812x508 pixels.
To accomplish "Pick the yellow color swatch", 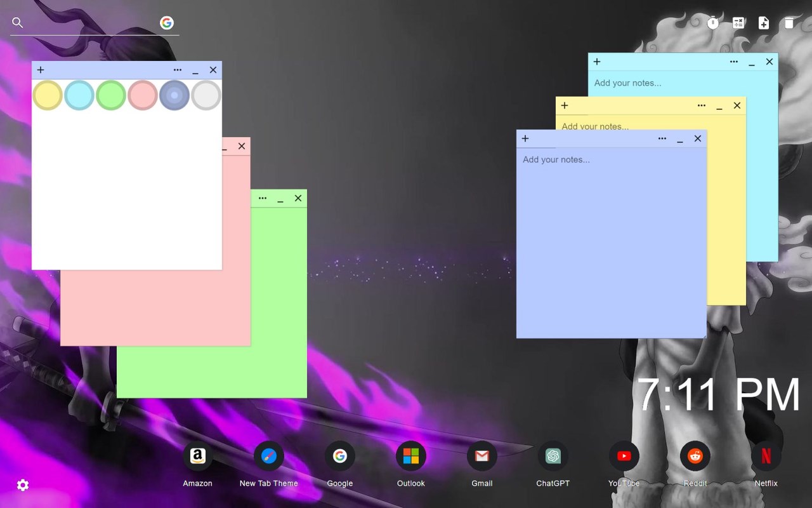I will 48,95.
